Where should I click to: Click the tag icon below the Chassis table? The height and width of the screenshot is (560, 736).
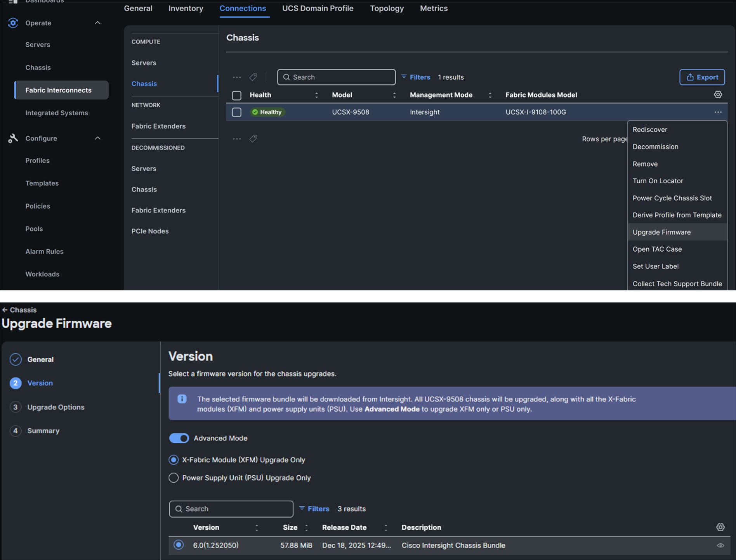[x=253, y=139]
